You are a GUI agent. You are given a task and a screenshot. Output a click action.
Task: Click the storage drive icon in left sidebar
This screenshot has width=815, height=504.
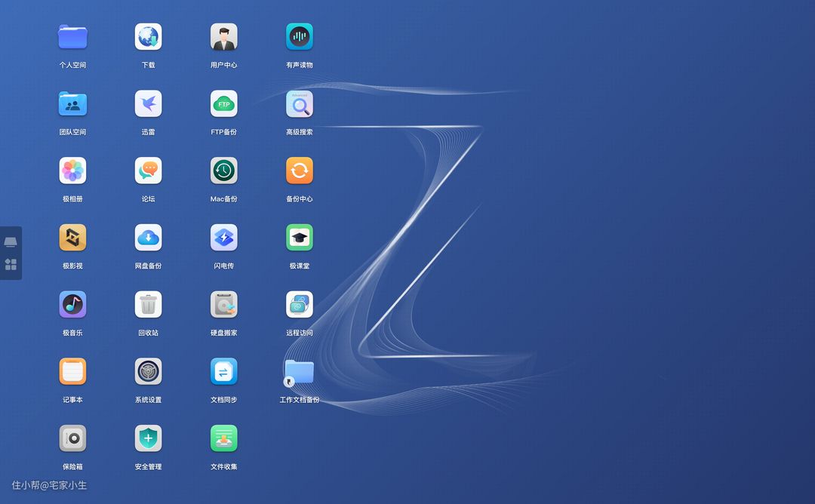[x=11, y=242]
